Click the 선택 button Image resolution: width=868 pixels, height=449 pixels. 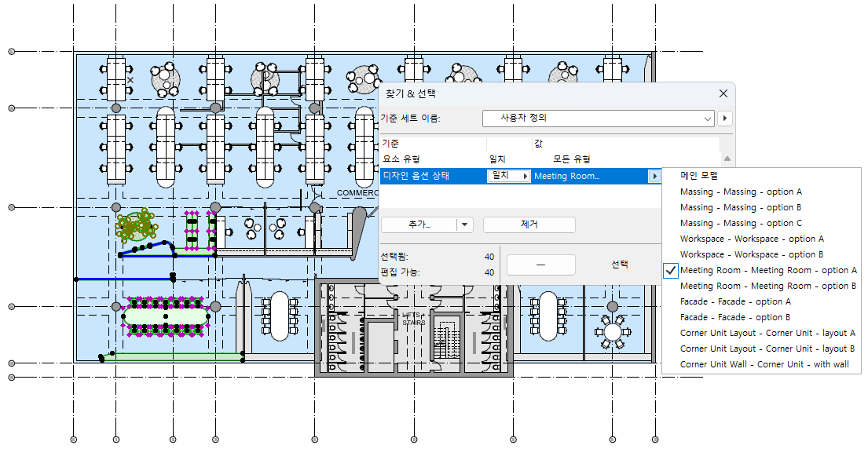pyautogui.click(x=620, y=265)
